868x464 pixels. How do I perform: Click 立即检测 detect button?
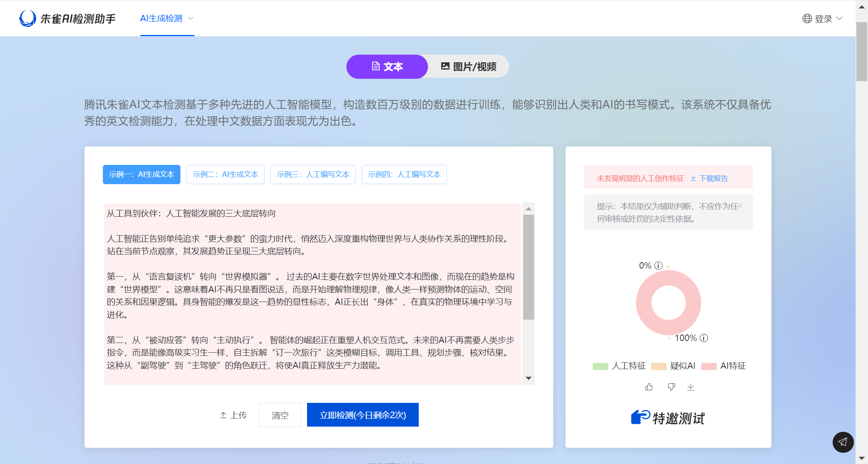coord(363,415)
